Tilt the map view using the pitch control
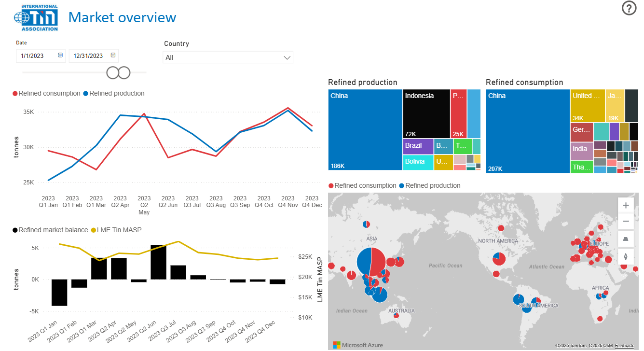644x351 pixels. pos(626,239)
